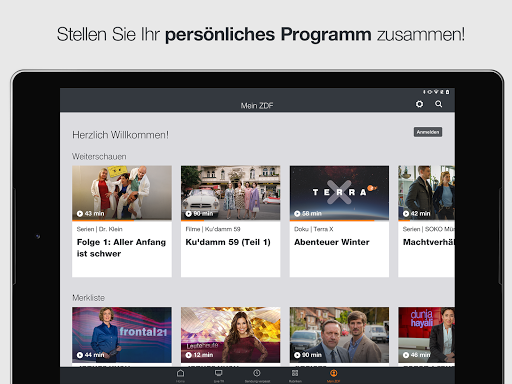Open the Terra X thumbnail
The width and height of the screenshot is (512, 384).
click(x=339, y=193)
